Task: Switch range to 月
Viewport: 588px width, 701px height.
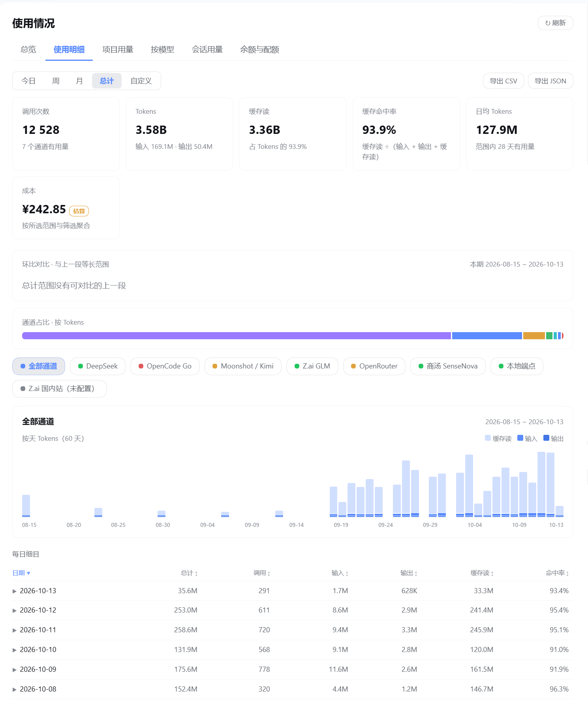Action: pos(79,81)
